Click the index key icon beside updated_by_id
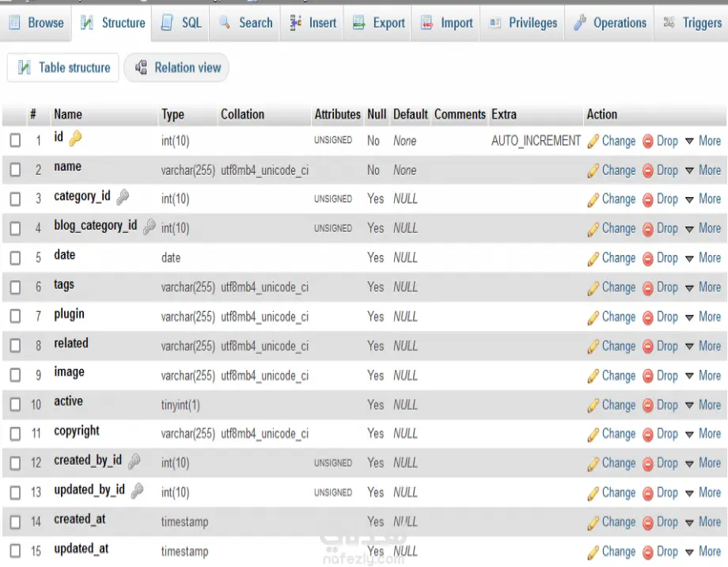 137,490
